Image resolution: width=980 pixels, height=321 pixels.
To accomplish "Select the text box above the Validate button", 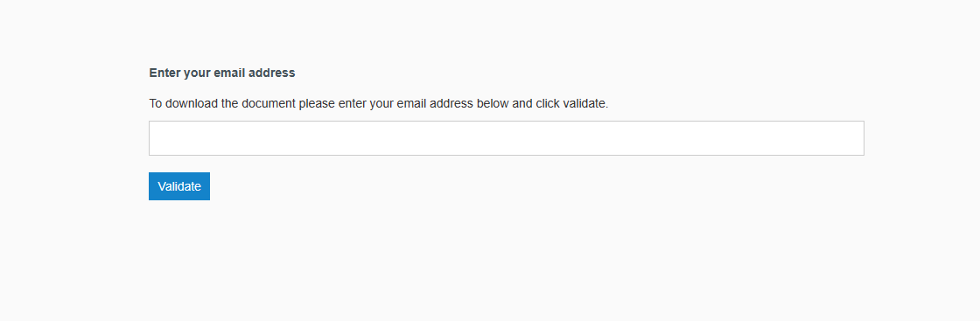I will 507,138.
